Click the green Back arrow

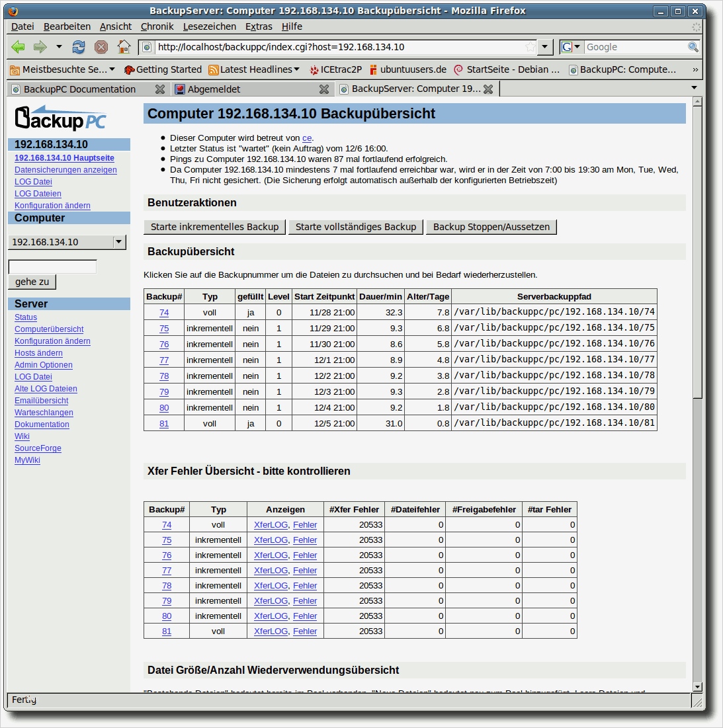tap(18, 47)
